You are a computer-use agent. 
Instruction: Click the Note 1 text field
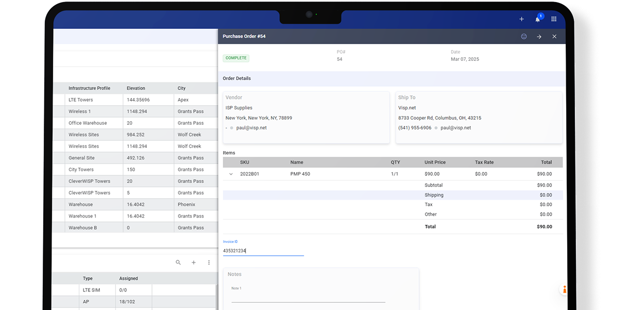point(308,298)
